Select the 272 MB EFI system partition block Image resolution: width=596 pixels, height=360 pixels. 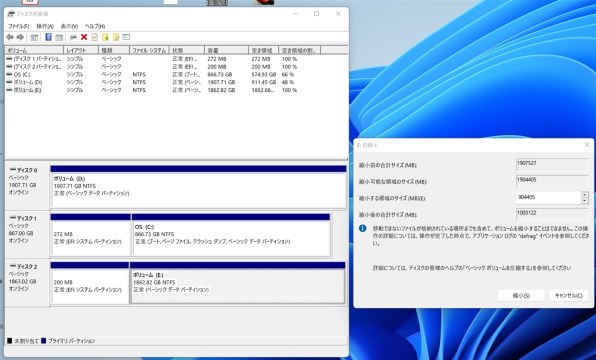90,235
